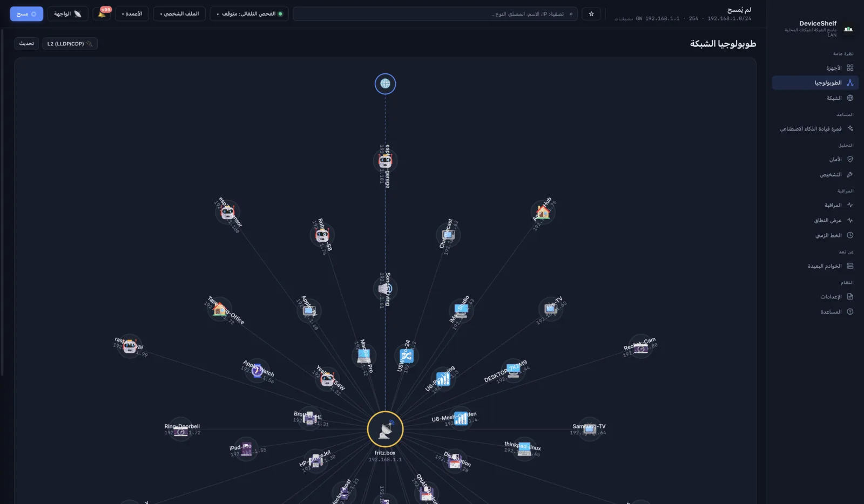The width and height of the screenshot is (864, 504).
Task: Select the MacBook-Pro node
Action: tap(364, 356)
